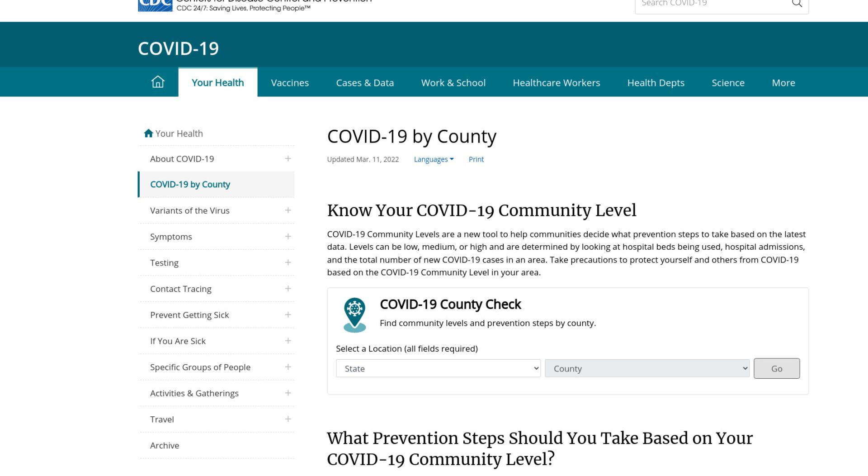Click the Your Health sidebar house icon

click(x=148, y=133)
